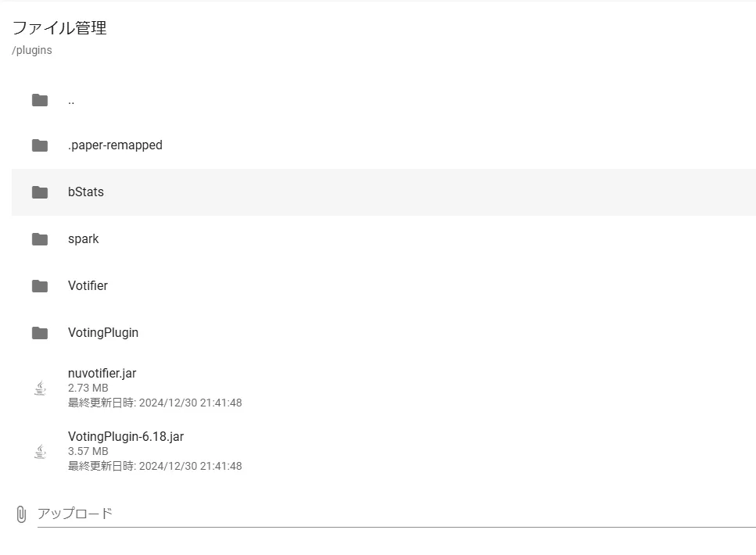Click the spark folder icon

40,239
